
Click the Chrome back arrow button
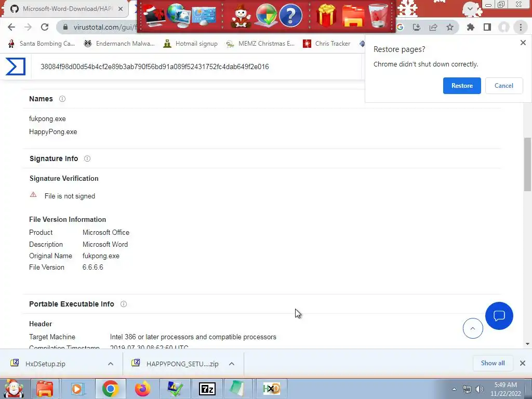click(11, 27)
